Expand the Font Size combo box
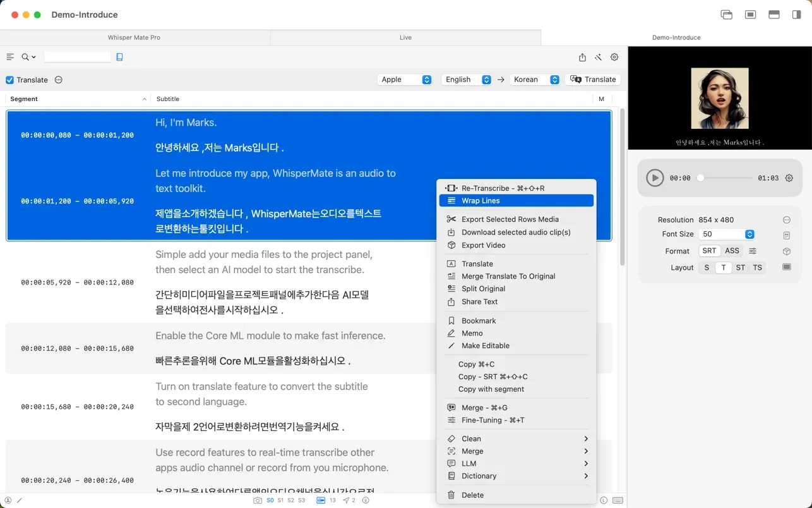The height and width of the screenshot is (508, 812). click(749, 234)
